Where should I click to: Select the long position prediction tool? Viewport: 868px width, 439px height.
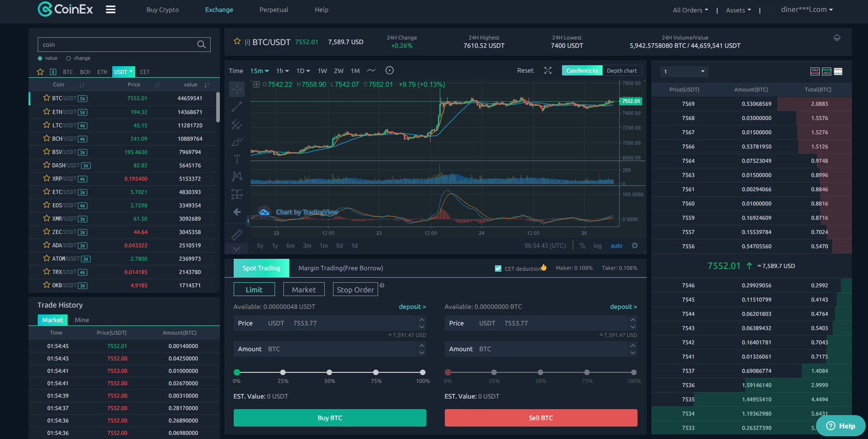click(x=237, y=194)
